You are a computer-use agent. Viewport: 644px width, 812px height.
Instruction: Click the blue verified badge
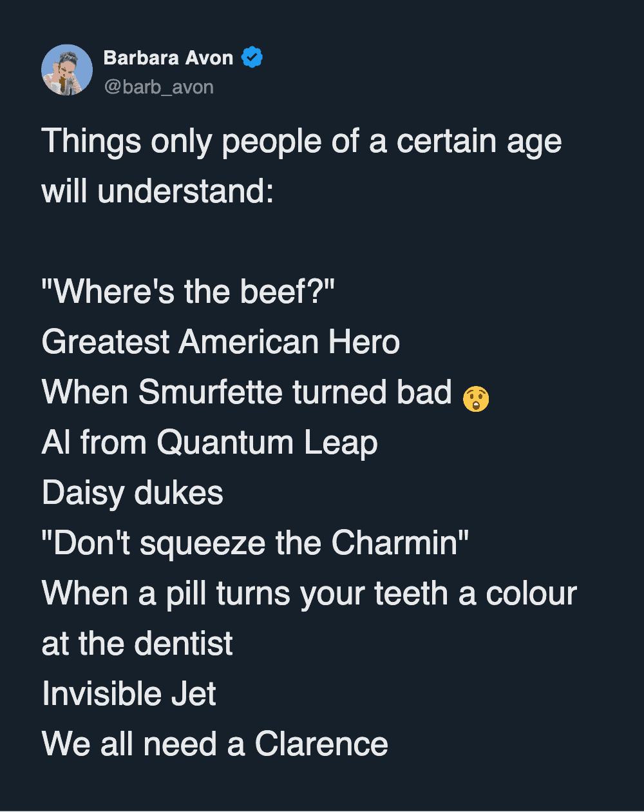click(x=252, y=58)
